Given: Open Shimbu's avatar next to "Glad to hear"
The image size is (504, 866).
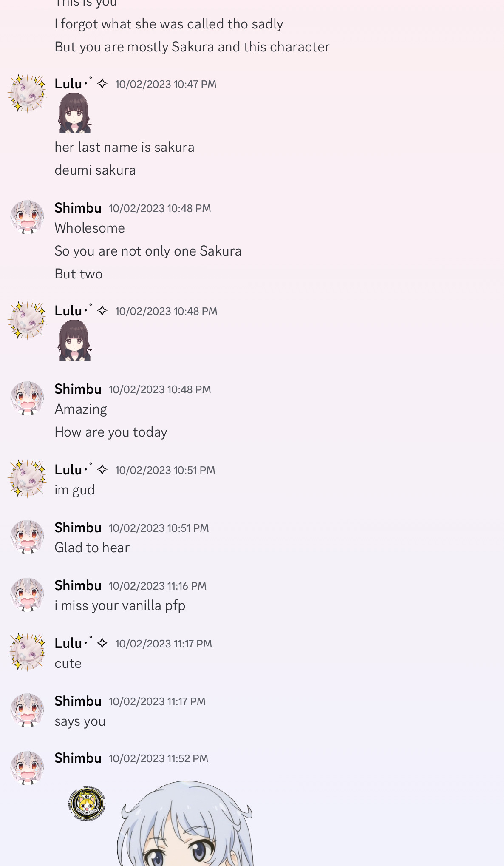Looking at the screenshot, I should pyautogui.click(x=27, y=537).
